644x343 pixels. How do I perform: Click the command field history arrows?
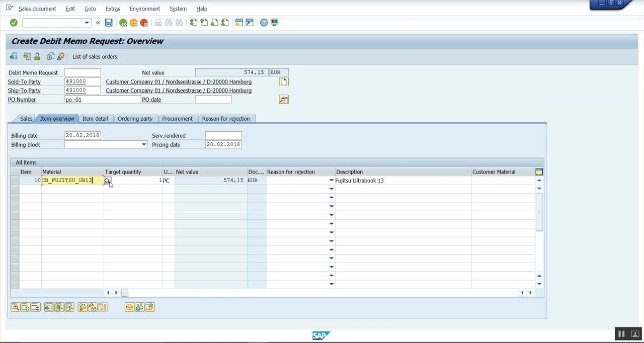(x=98, y=23)
